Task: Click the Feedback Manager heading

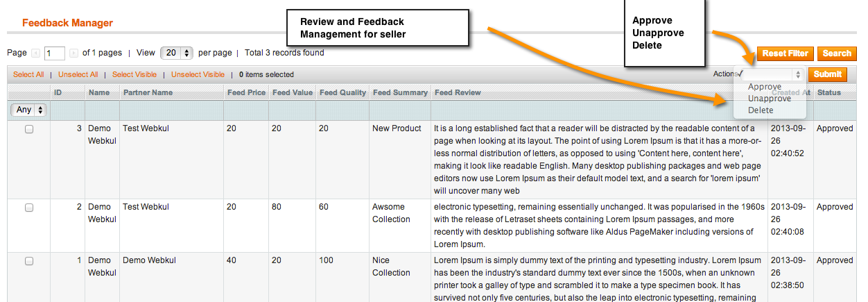Action: (x=67, y=23)
